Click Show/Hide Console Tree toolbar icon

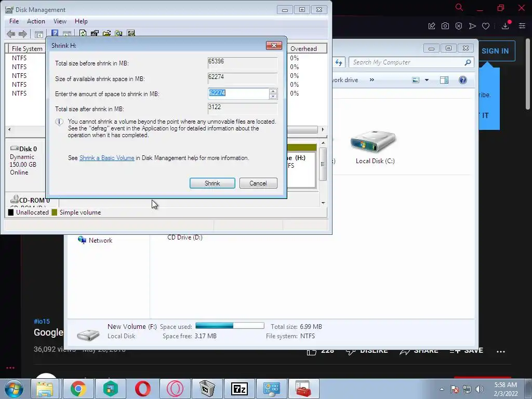tap(38, 34)
